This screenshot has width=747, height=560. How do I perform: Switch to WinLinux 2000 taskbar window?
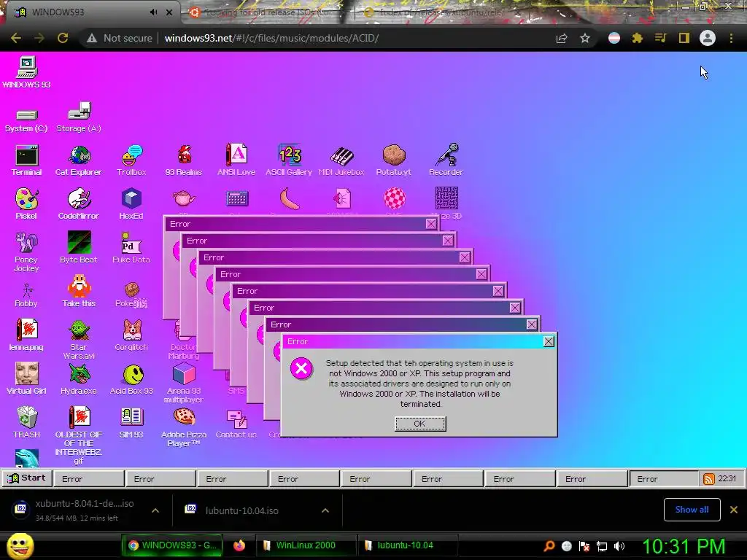(306, 545)
